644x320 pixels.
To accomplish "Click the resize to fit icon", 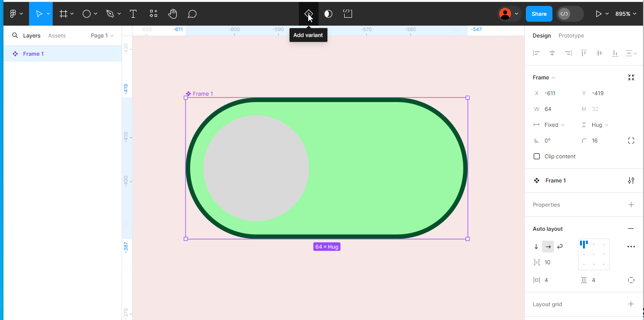I will click(631, 77).
